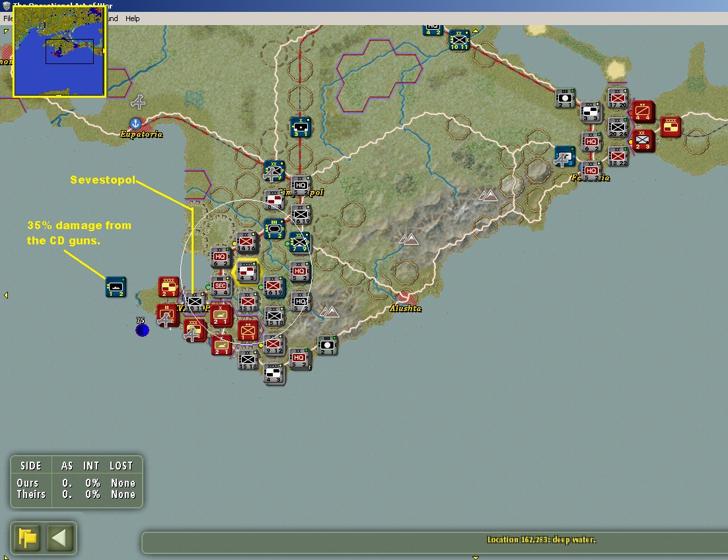The width and height of the screenshot is (728, 560).
Task: Click the top-edge map scroll arrow
Action: point(476,31)
